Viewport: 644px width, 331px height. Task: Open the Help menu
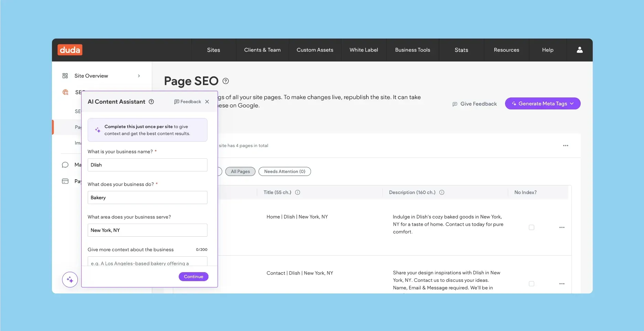pyautogui.click(x=548, y=50)
